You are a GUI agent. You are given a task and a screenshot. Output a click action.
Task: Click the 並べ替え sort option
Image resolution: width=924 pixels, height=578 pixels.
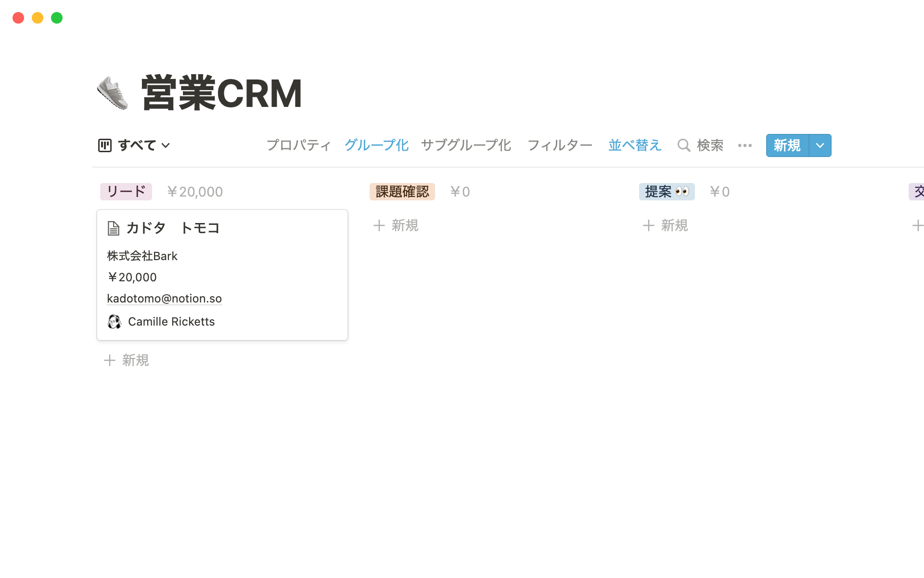[635, 145]
